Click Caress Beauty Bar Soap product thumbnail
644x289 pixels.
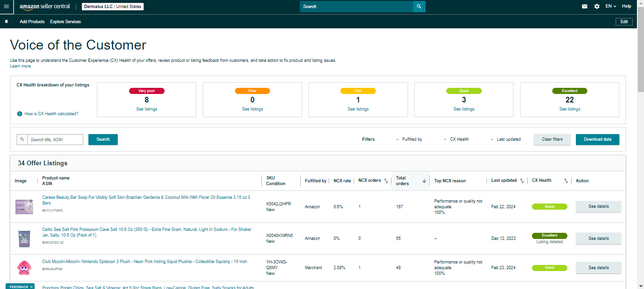tap(24, 206)
